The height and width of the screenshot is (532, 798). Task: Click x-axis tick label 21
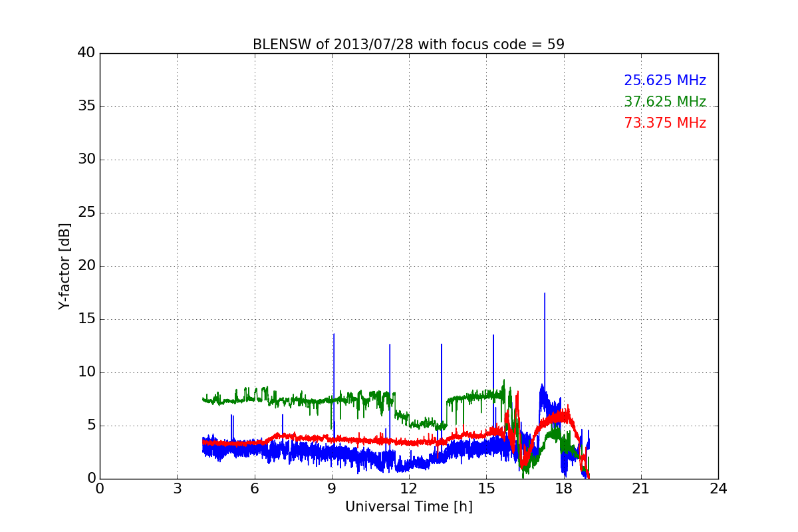[x=641, y=489]
